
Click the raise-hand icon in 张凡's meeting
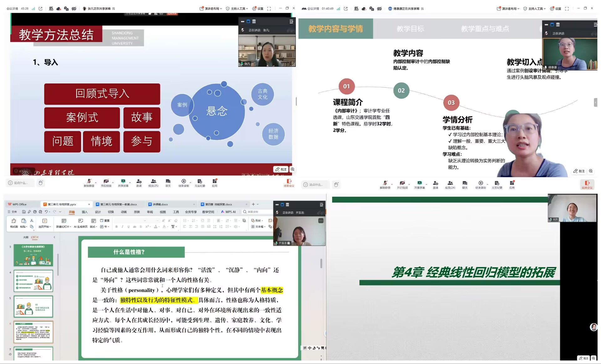click(41, 183)
